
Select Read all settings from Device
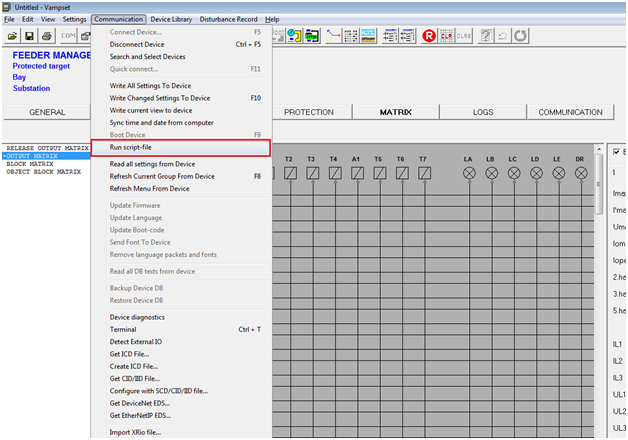click(x=181, y=164)
